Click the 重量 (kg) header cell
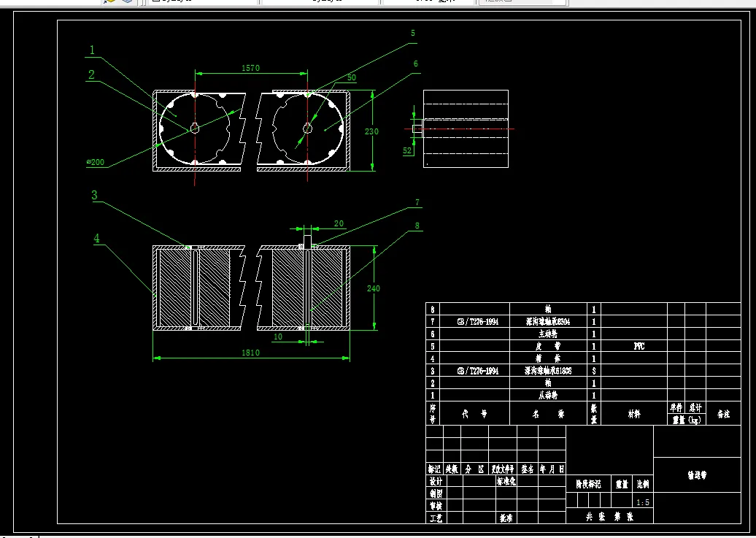 click(687, 420)
